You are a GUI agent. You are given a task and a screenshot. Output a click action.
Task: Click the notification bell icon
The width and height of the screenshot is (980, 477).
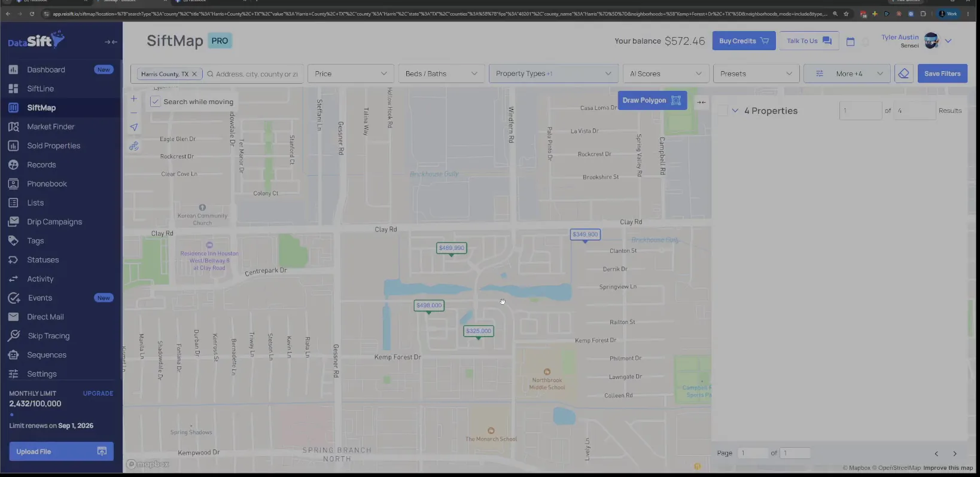click(866, 41)
